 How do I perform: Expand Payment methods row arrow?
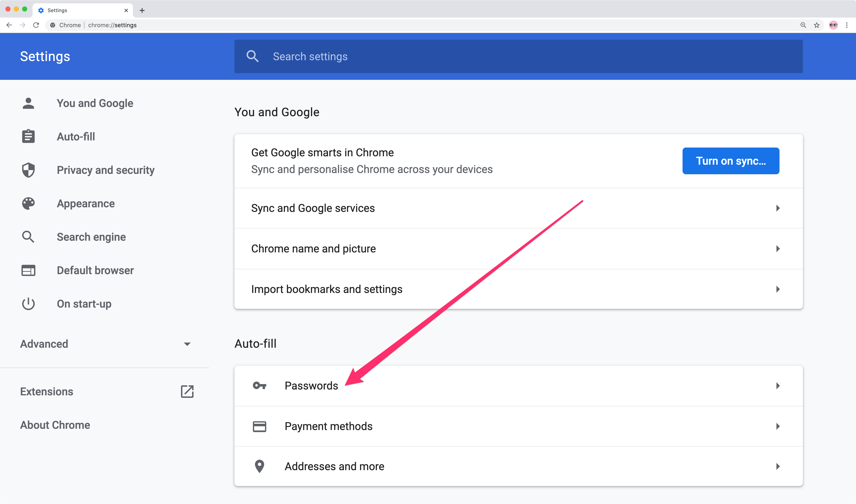(x=778, y=426)
